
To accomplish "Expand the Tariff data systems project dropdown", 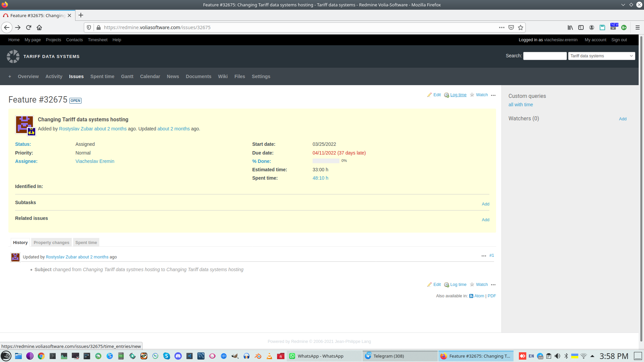I will point(601,56).
